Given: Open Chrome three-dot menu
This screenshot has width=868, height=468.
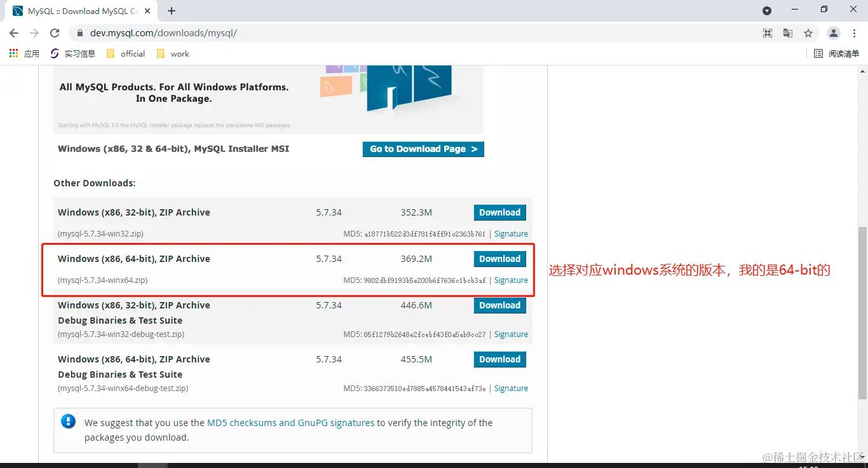Looking at the screenshot, I should click(x=854, y=33).
